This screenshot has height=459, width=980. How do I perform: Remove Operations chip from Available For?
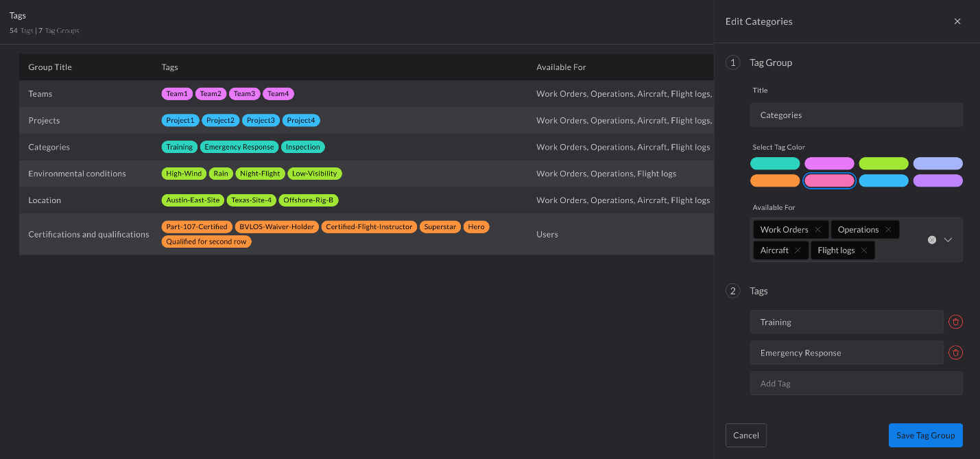[x=888, y=230]
